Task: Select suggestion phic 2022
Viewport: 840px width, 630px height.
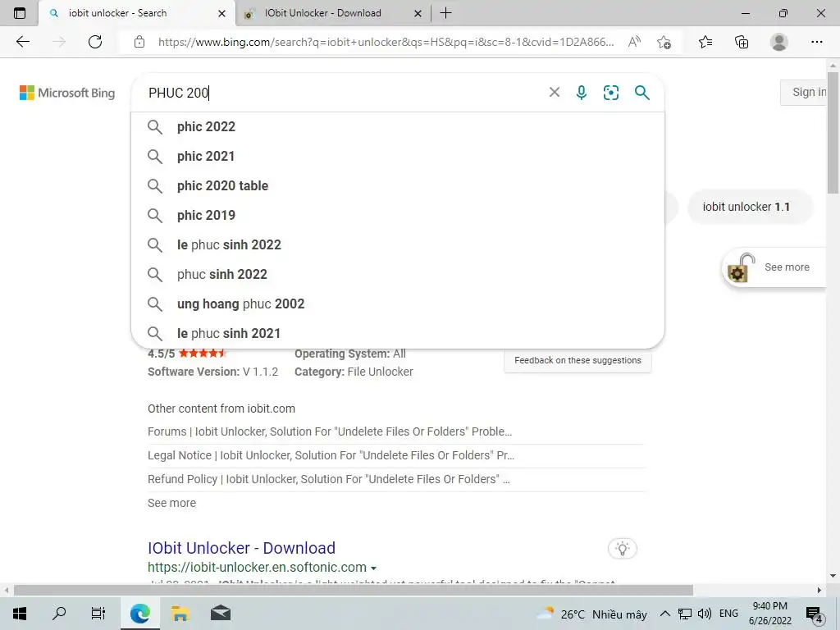Action: [398, 127]
